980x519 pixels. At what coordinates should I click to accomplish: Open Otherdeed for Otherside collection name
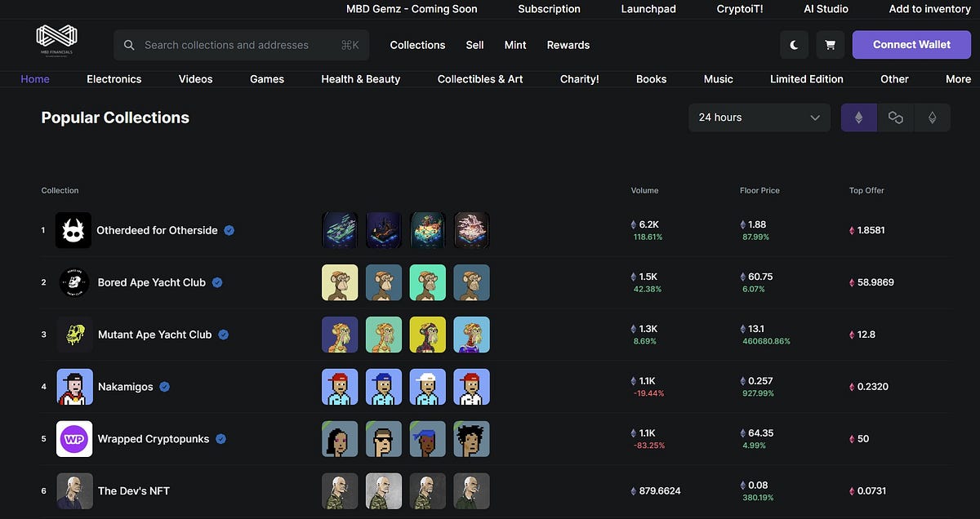[x=157, y=230]
